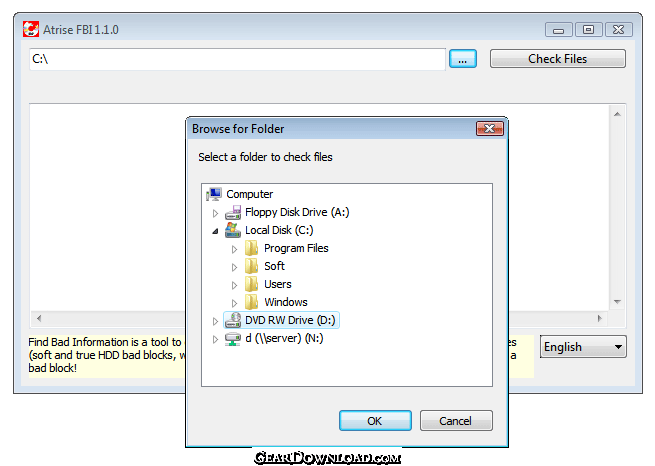Select the Computer icon in folder tree

tap(214, 194)
